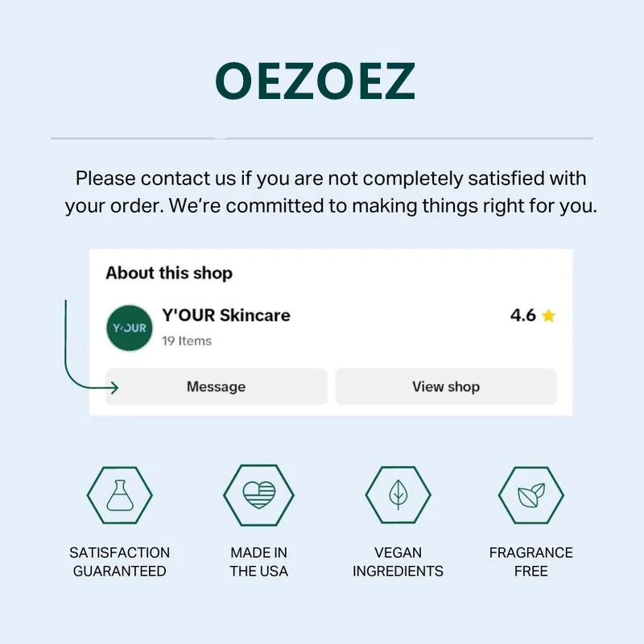644x644 pixels.
Task: Click the Message button
Action: [216, 386]
